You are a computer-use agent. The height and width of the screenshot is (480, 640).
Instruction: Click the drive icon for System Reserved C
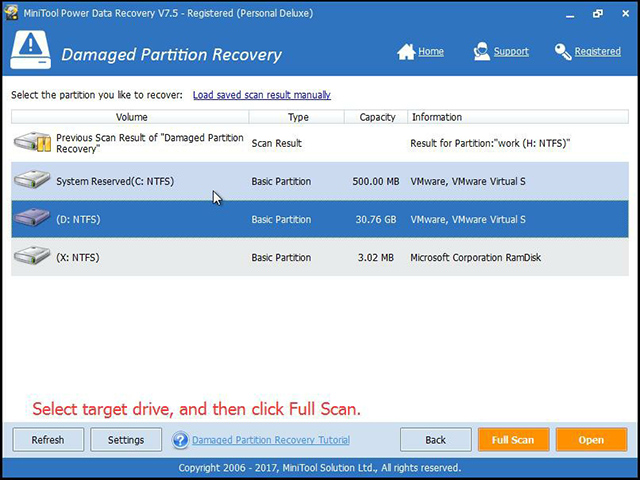(32, 180)
